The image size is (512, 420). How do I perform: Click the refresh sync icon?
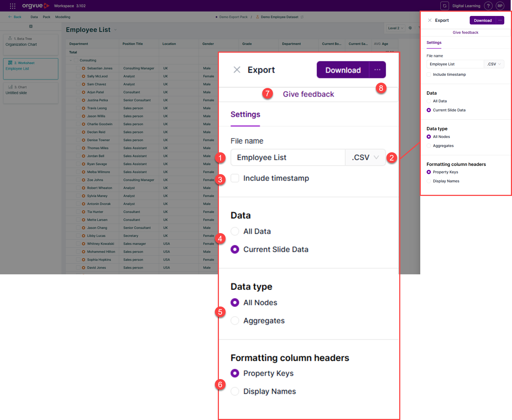click(444, 6)
